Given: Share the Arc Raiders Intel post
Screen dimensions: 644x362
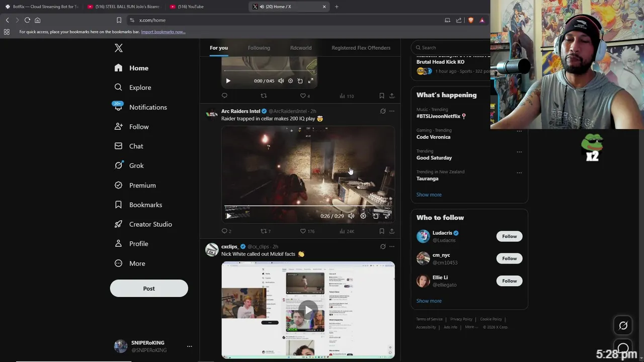Looking at the screenshot, I should tap(392, 231).
